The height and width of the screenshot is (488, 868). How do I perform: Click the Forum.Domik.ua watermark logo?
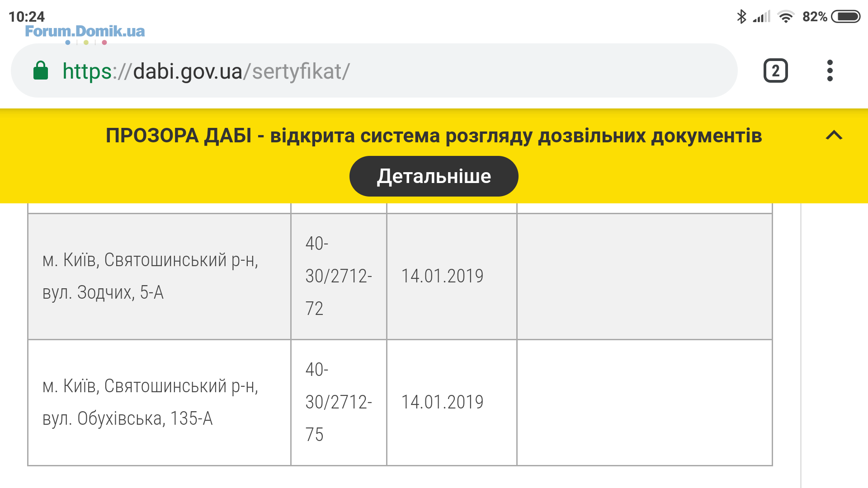click(x=85, y=34)
